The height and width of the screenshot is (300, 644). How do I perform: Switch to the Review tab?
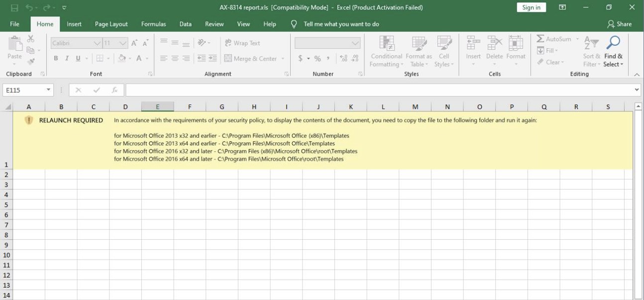tap(215, 24)
